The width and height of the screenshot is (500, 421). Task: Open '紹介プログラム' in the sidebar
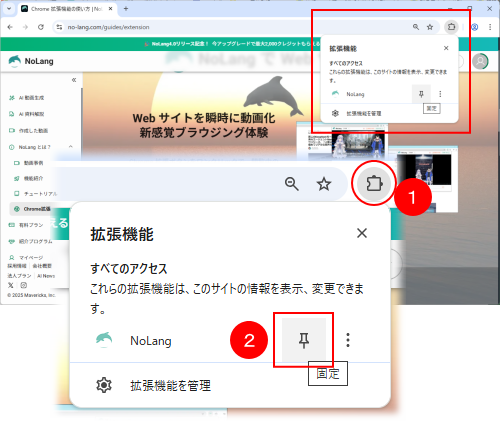point(31,241)
